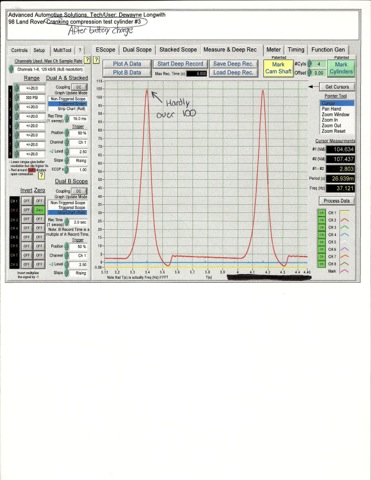Open Dual B trigger Channel Ch 1 selector
This screenshot has width=371, height=480.
click(x=79, y=255)
